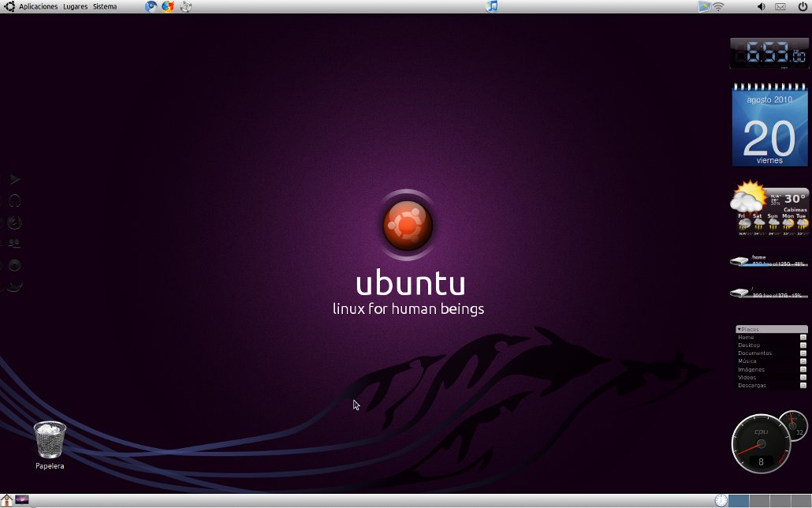
Task: Open Documentos in the Places widget
Action: [x=772, y=353]
